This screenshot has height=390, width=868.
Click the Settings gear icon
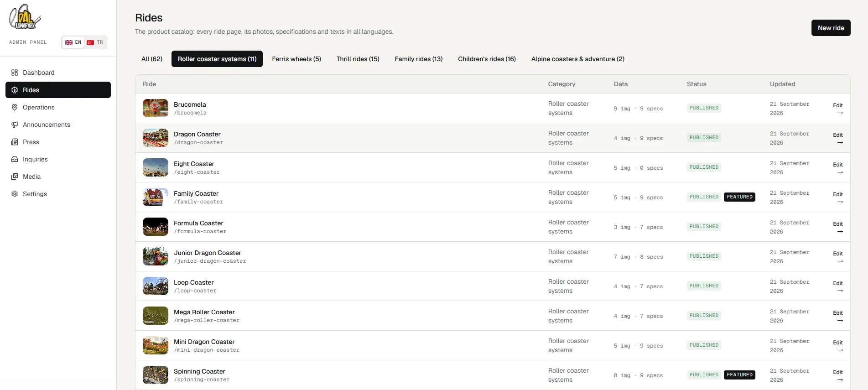tap(15, 194)
